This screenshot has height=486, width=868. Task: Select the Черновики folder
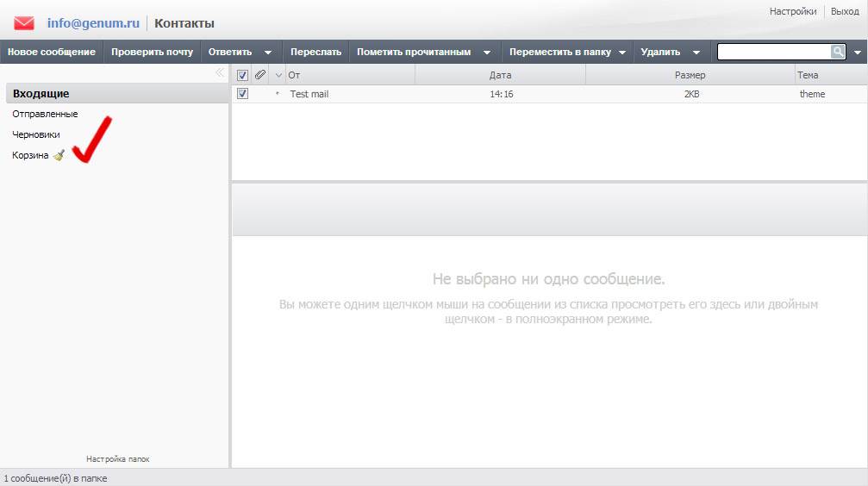tap(36, 134)
